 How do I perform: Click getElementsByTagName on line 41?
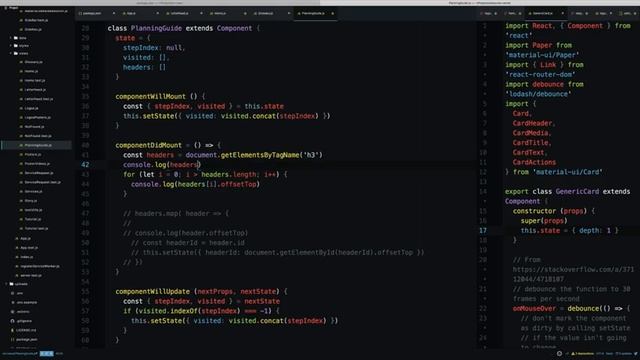coord(260,155)
